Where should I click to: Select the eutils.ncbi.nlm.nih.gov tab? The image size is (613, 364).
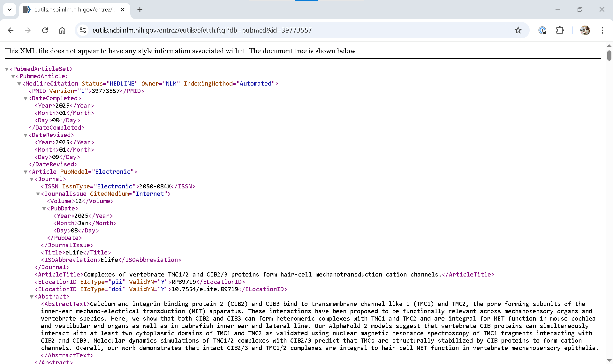(x=75, y=10)
